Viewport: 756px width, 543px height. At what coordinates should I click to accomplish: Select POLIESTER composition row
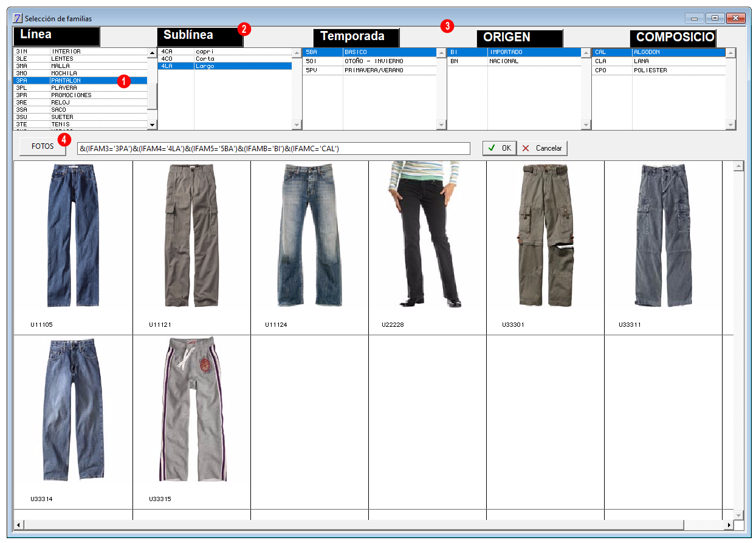[659, 70]
